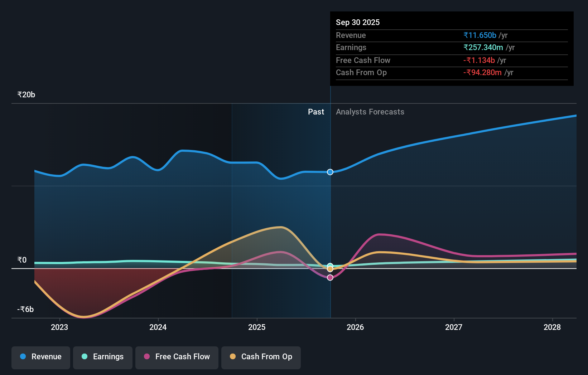This screenshot has height=375, width=588.
Task: Toggle the Revenue series visibility
Action: pyautogui.click(x=40, y=357)
